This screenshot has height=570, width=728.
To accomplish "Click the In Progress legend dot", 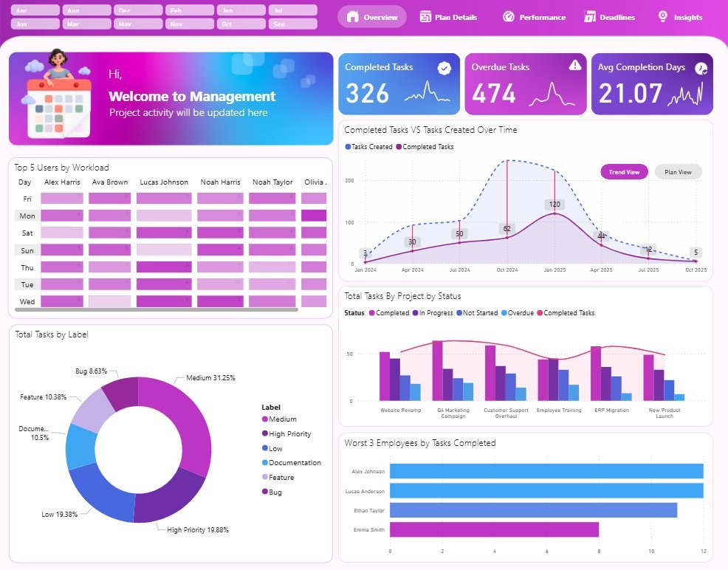I will pyautogui.click(x=415, y=313).
